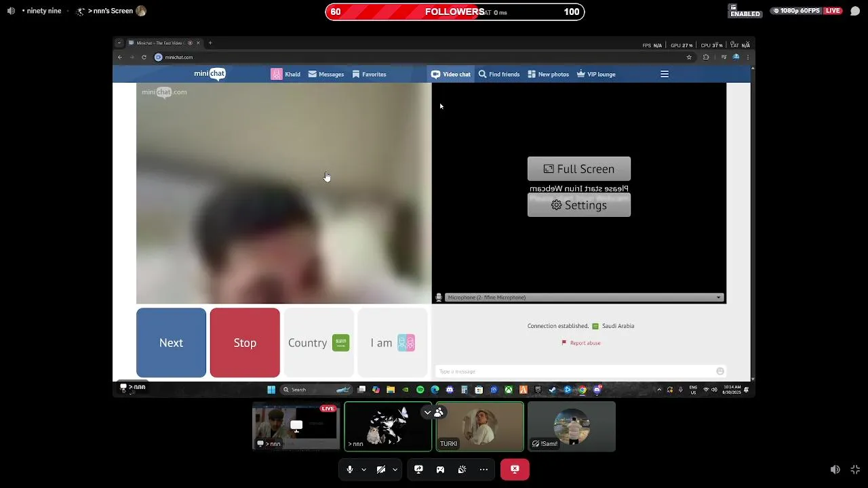Viewport: 868px width, 488px height.
Task: Expand the Microphone device dropdown
Action: pyautogui.click(x=584, y=298)
